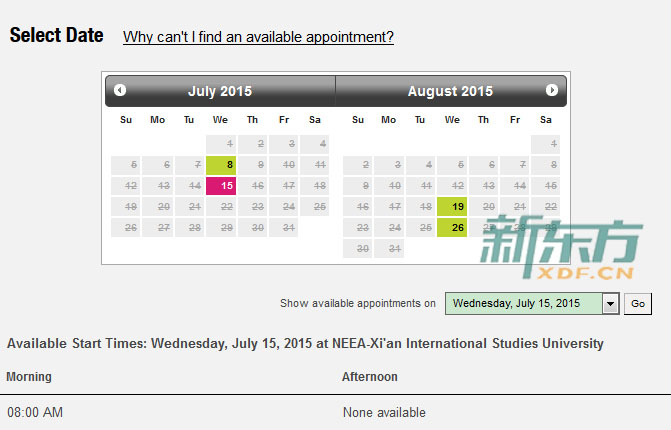The height and width of the screenshot is (430, 671).
Task: Click unavailable date July 1
Action: click(x=221, y=144)
